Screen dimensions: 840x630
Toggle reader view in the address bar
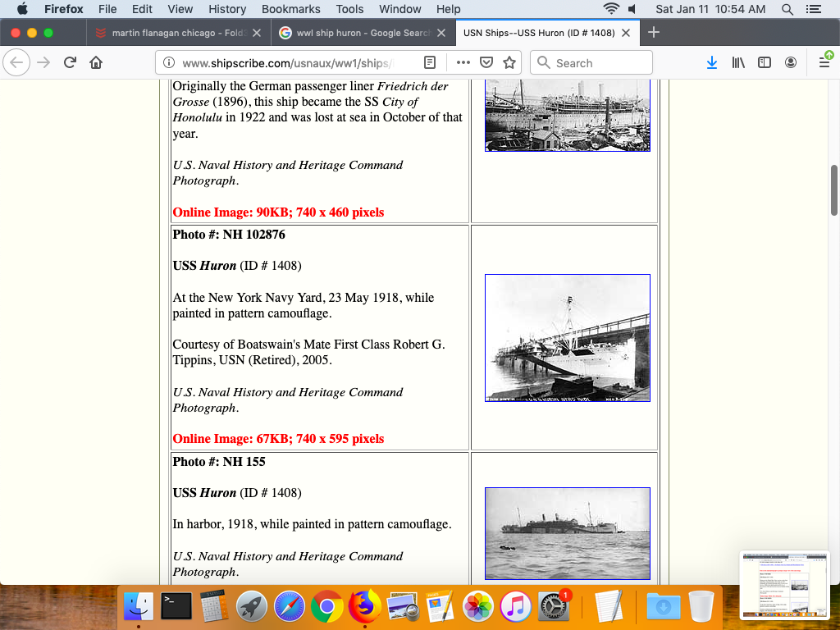430,63
